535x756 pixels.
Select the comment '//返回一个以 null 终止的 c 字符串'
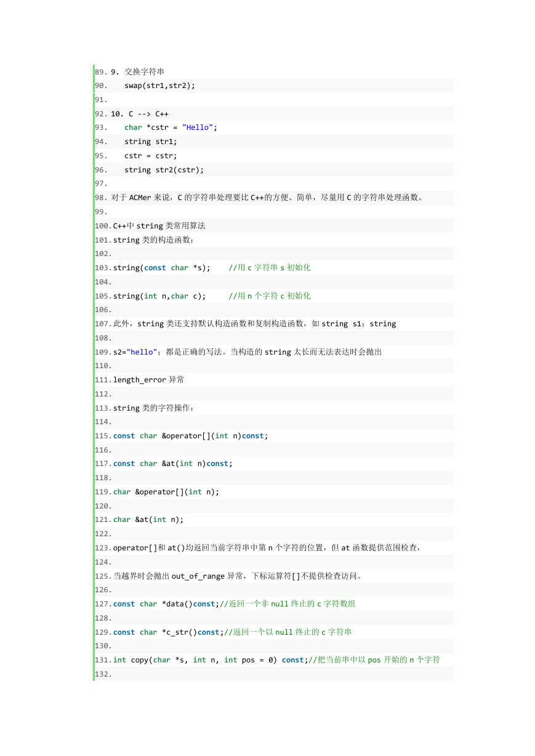click(288, 632)
